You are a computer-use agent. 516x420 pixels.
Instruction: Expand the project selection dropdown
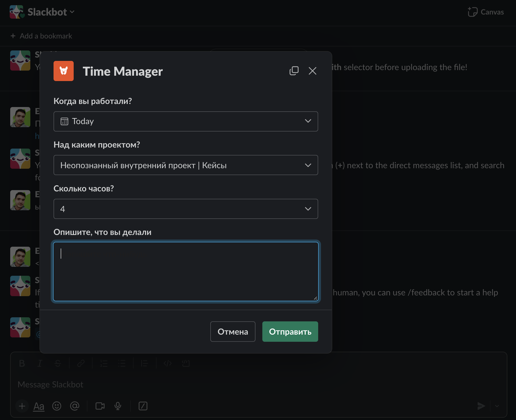186,165
